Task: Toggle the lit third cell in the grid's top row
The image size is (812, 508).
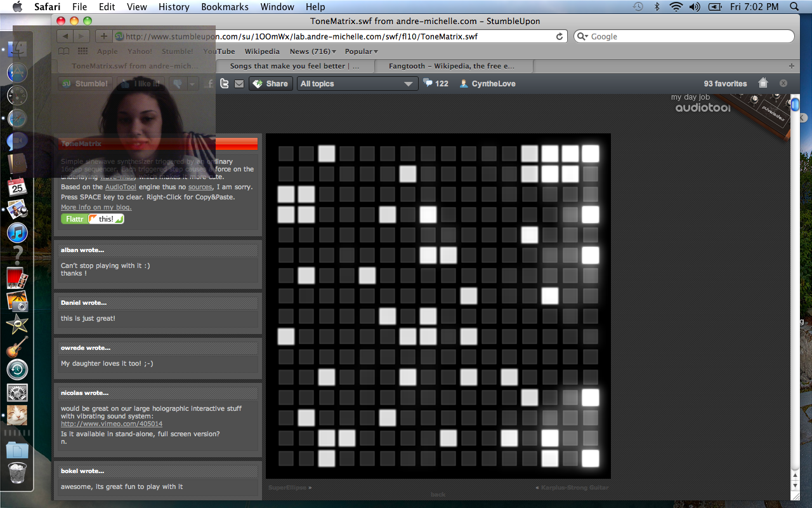Action: pos(327,154)
